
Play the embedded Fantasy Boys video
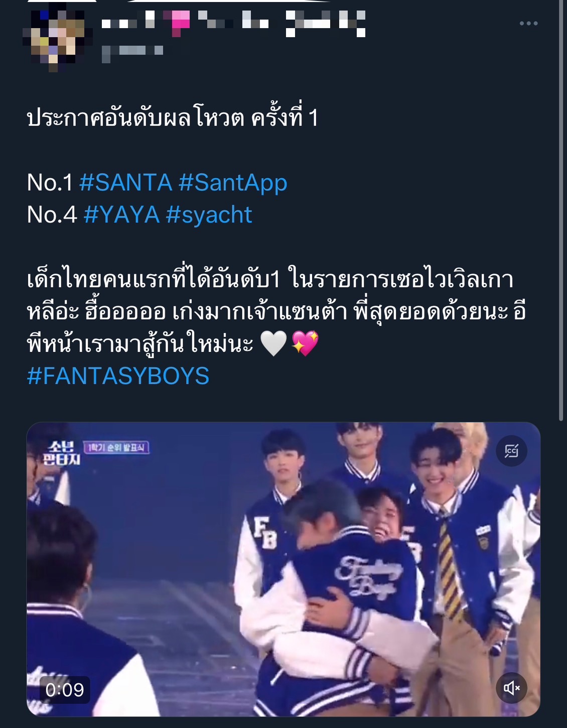[x=283, y=569]
